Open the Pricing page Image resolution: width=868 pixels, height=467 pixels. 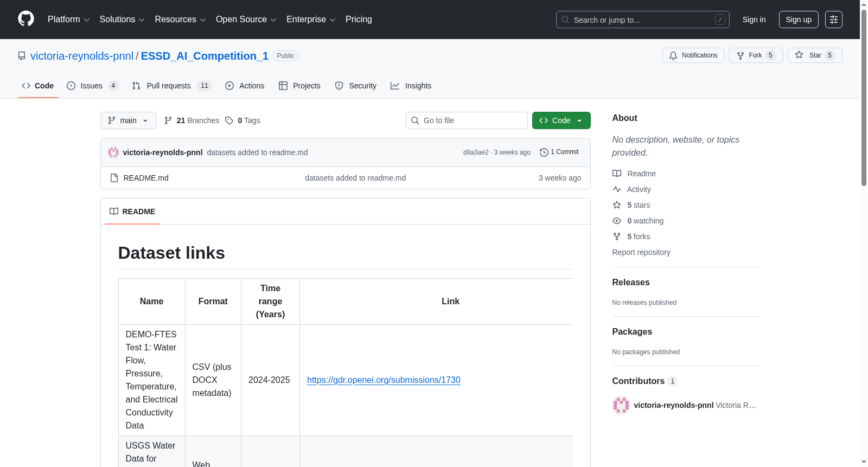coord(359,20)
